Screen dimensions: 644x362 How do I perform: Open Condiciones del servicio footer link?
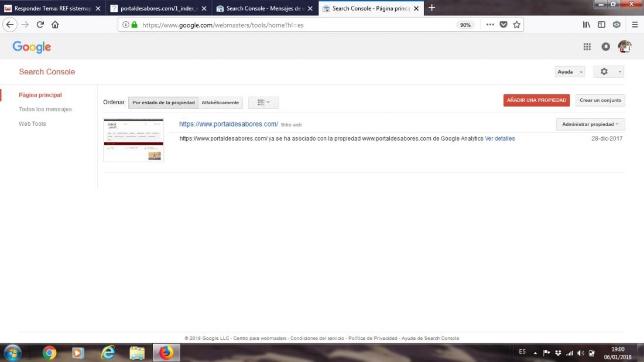coord(317,338)
